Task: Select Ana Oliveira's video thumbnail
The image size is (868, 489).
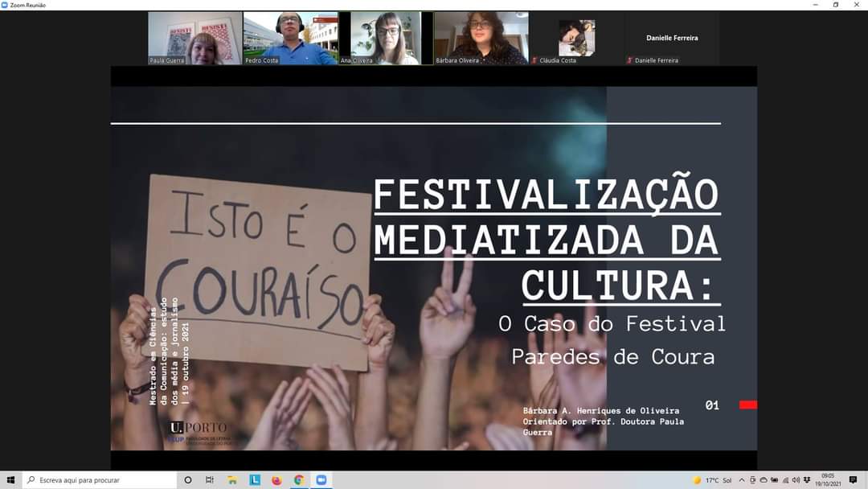Action: click(386, 39)
